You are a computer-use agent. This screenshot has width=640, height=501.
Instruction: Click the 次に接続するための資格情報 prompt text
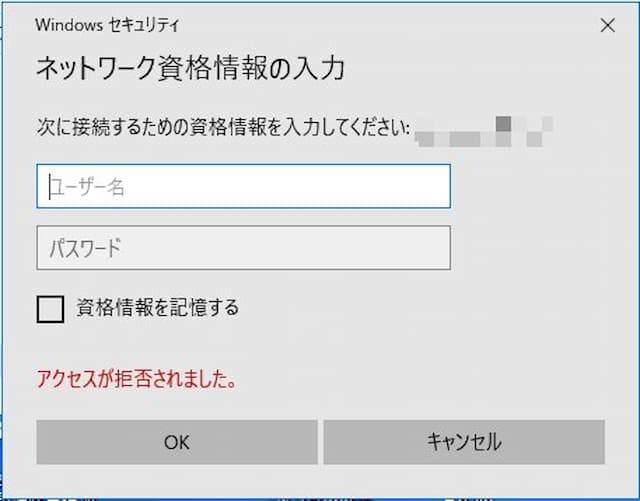(223, 127)
